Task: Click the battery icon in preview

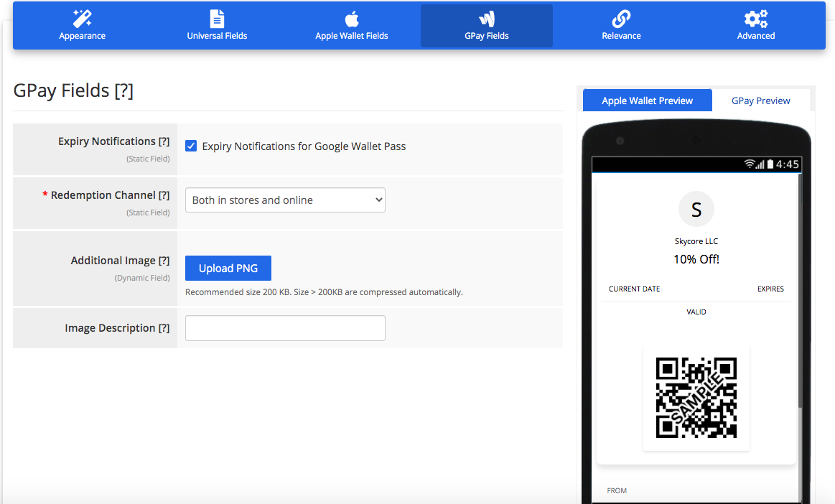Action: tap(770, 164)
